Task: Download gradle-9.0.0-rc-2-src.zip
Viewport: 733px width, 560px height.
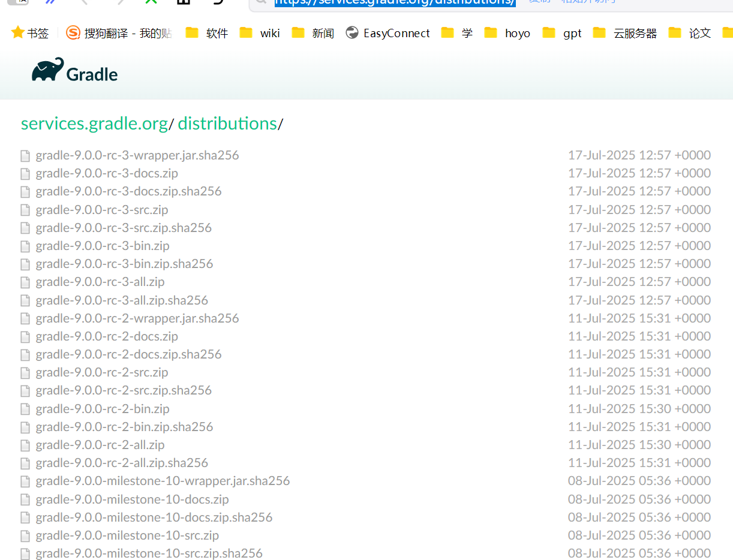Action: [x=102, y=372]
